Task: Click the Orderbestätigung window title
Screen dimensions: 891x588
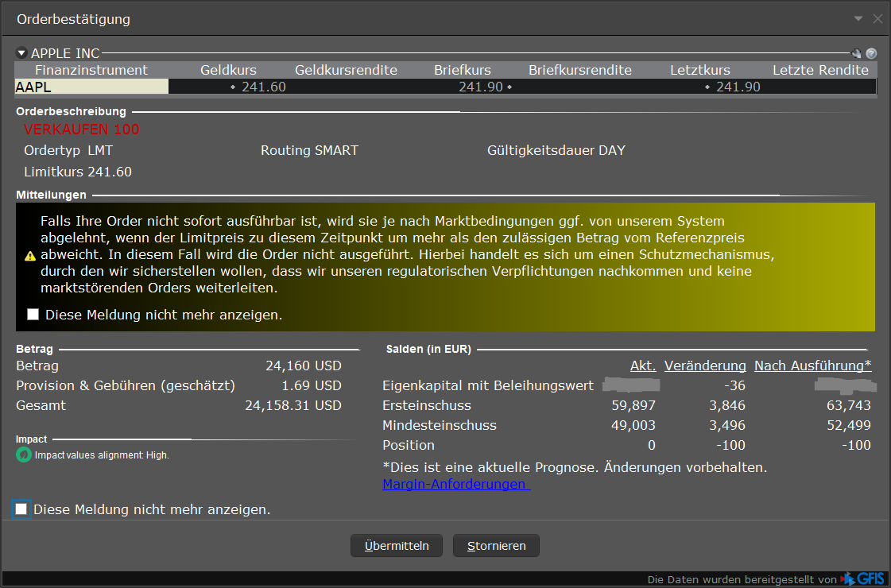Action: point(73,19)
